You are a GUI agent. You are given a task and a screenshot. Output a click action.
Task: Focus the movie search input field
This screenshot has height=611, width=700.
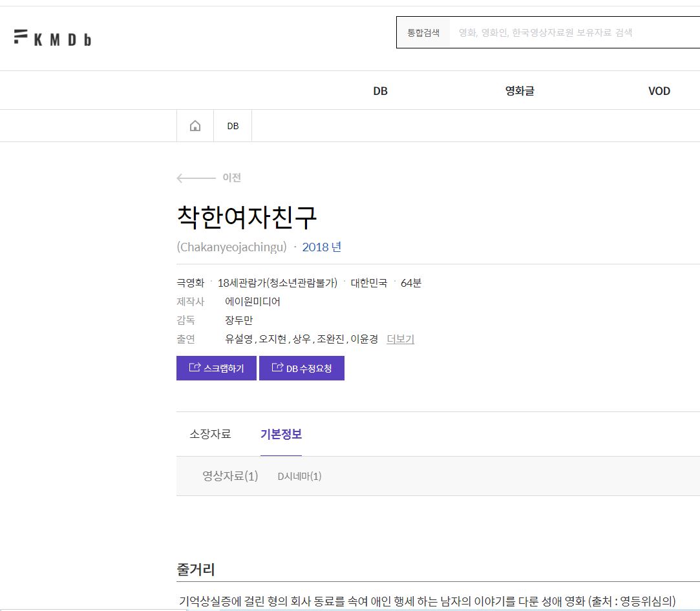point(576,32)
